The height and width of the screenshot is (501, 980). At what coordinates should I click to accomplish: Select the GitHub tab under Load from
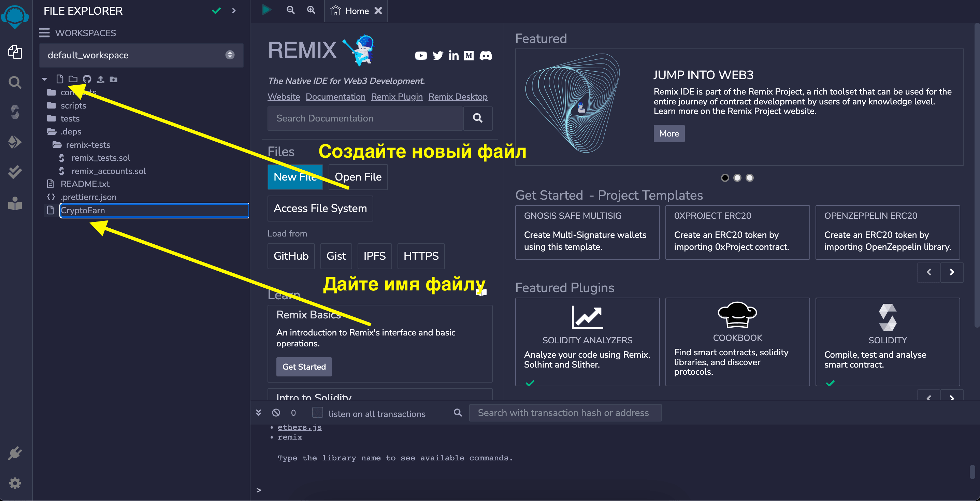291,256
